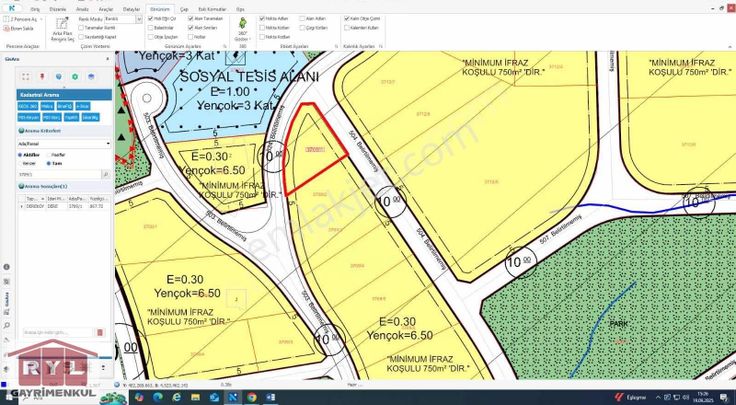Switch to the Detaylar ribbon tab

pyautogui.click(x=131, y=7)
